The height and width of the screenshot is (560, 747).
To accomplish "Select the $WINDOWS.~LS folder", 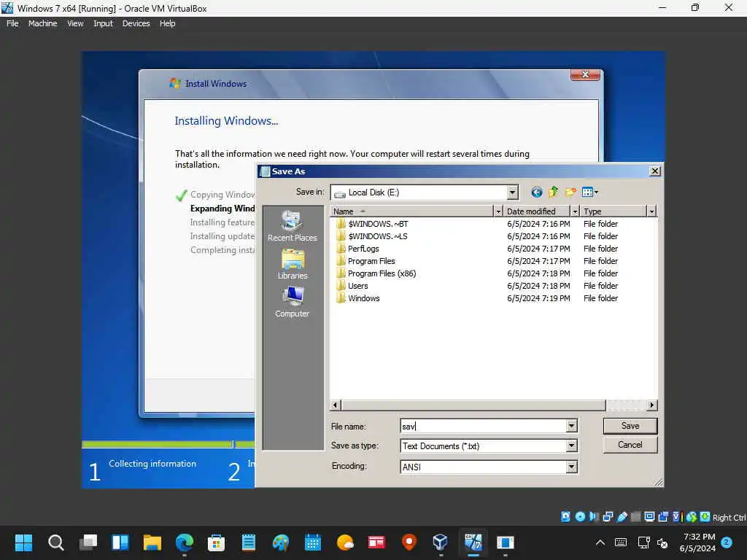I will point(371,236).
